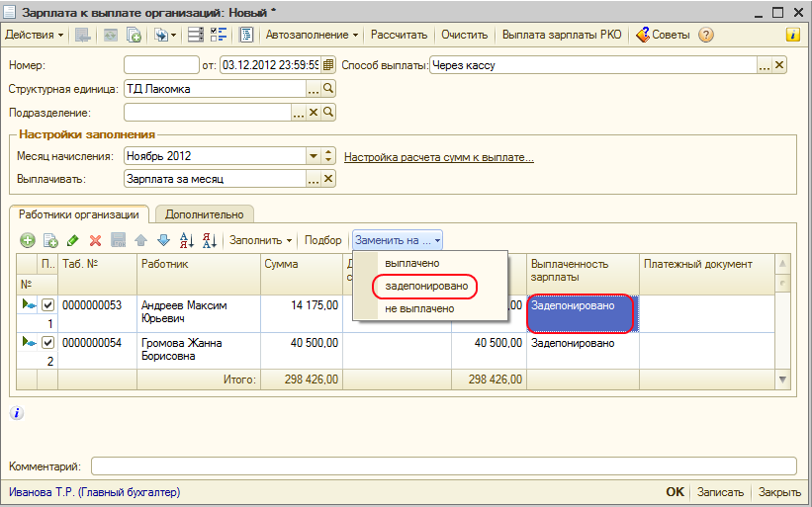The width and height of the screenshot is (812, 507).
Task: Click the Комментарий text field
Action: pos(443,466)
